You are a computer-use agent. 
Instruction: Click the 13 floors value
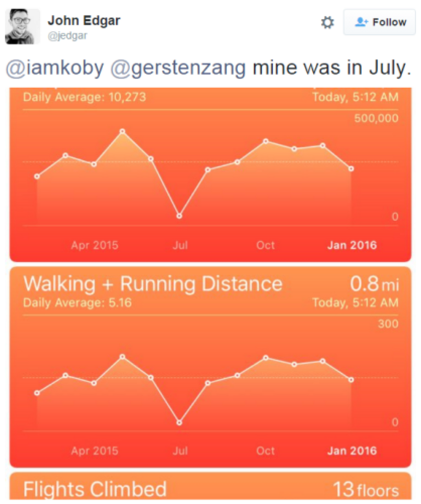pos(366,489)
